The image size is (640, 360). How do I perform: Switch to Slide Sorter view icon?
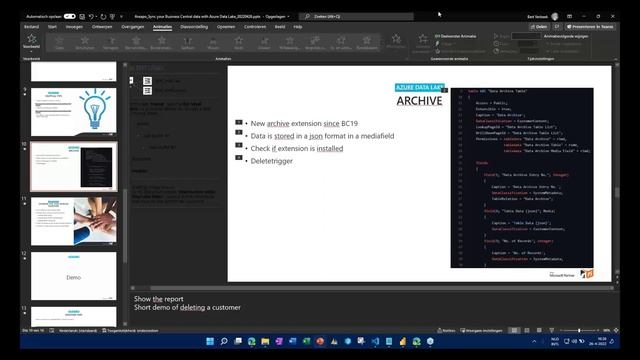pyautogui.click(x=527, y=330)
